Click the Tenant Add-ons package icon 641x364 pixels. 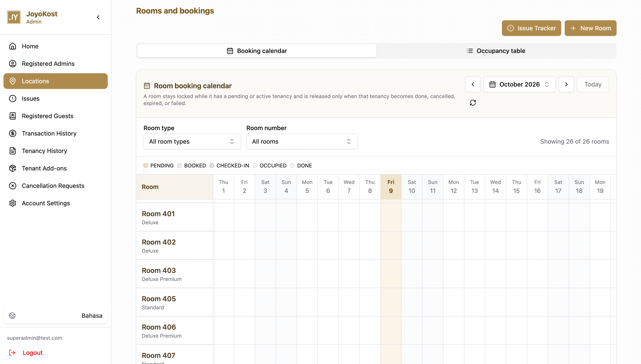12,168
